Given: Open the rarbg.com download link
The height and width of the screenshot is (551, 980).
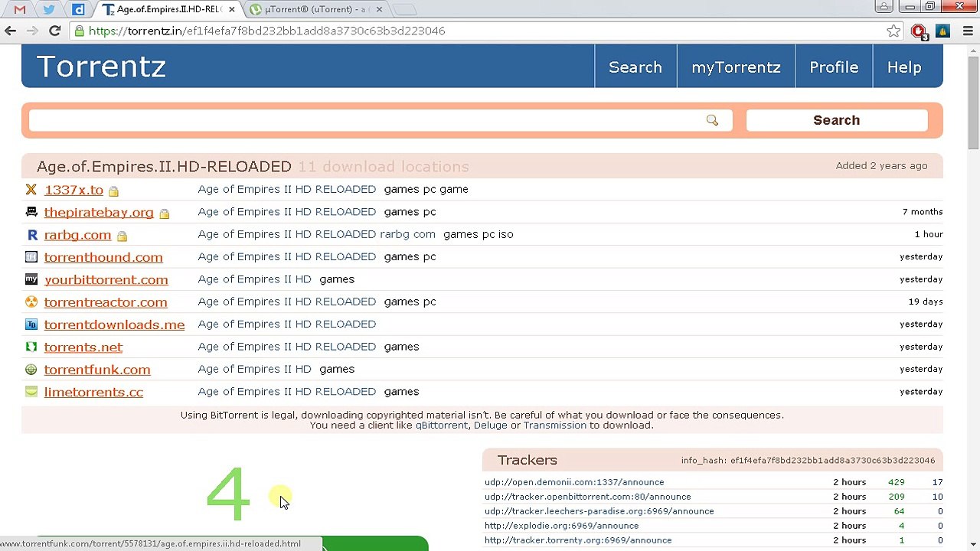Looking at the screenshot, I should pyautogui.click(x=77, y=235).
